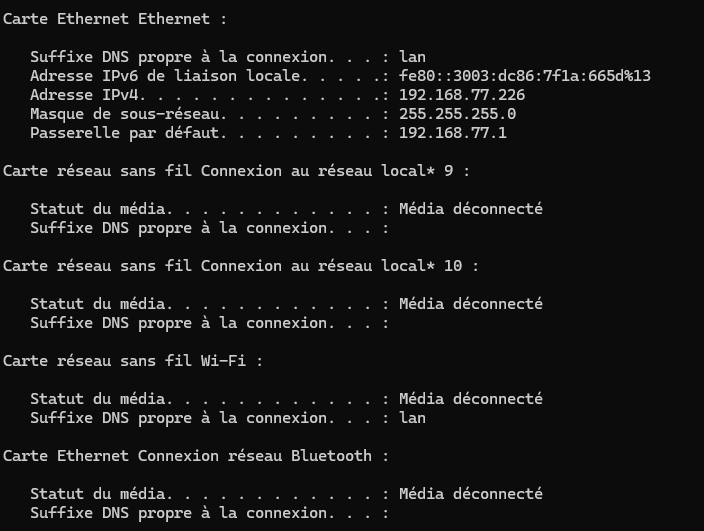The width and height of the screenshot is (704, 531).
Task: Click "Média déconnecté" under the Bluetooth adapter
Action: (470, 494)
